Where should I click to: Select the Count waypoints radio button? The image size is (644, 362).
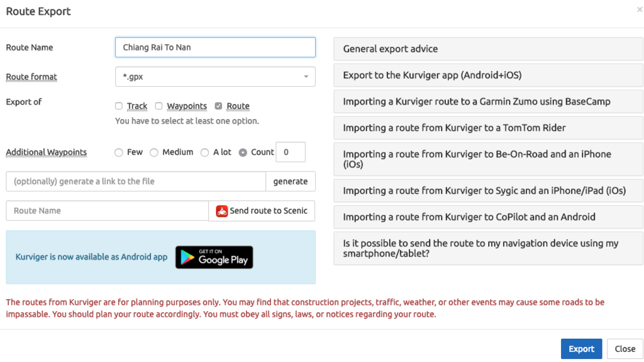coord(243,152)
